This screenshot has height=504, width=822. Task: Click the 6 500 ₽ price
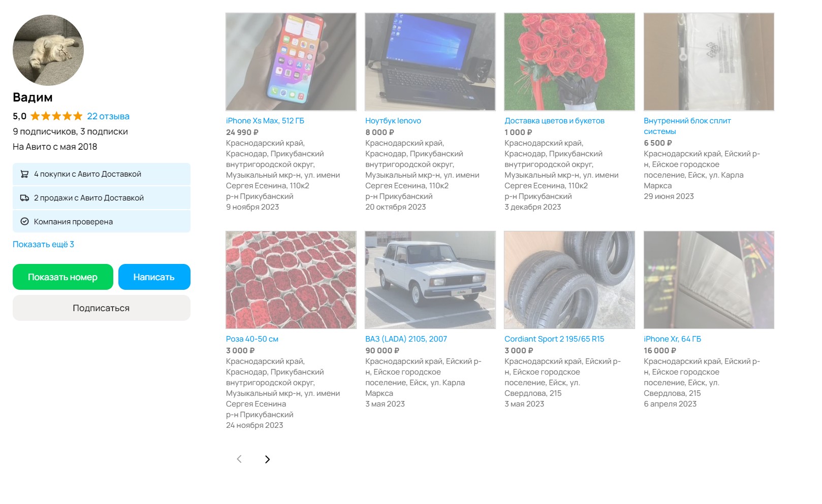coord(658,143)
